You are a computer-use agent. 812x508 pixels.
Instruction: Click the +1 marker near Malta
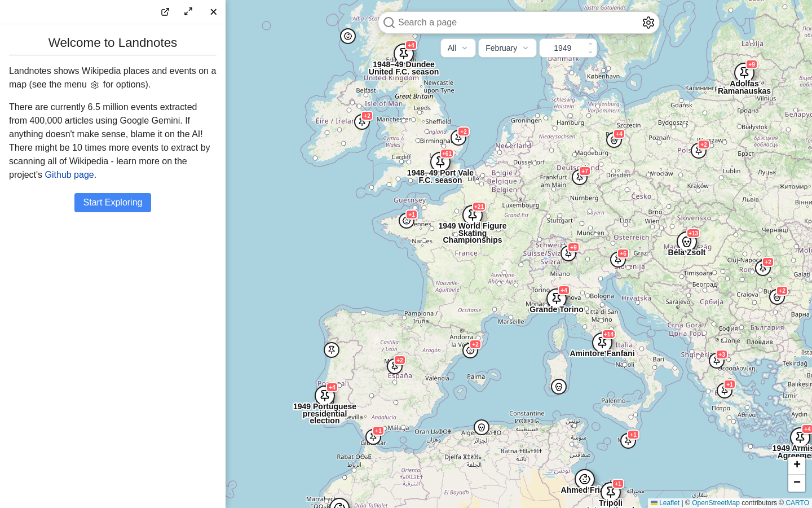pyautogui.click(x=628, y=440)
